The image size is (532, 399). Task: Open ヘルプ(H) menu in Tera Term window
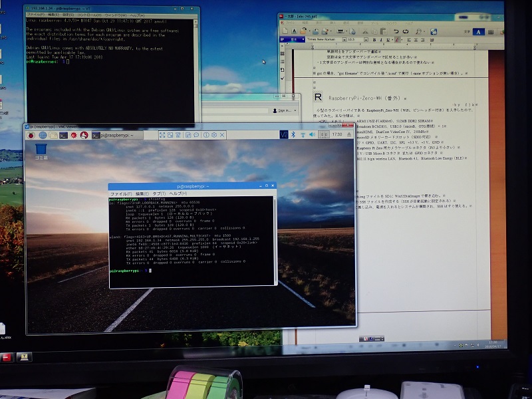point(138,15)
